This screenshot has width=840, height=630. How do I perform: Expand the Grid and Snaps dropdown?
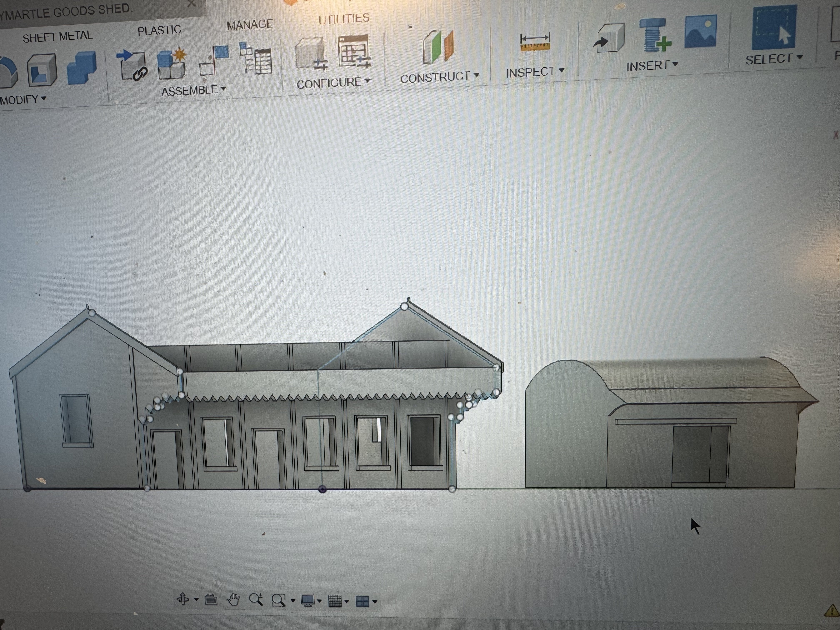[347, 601]
